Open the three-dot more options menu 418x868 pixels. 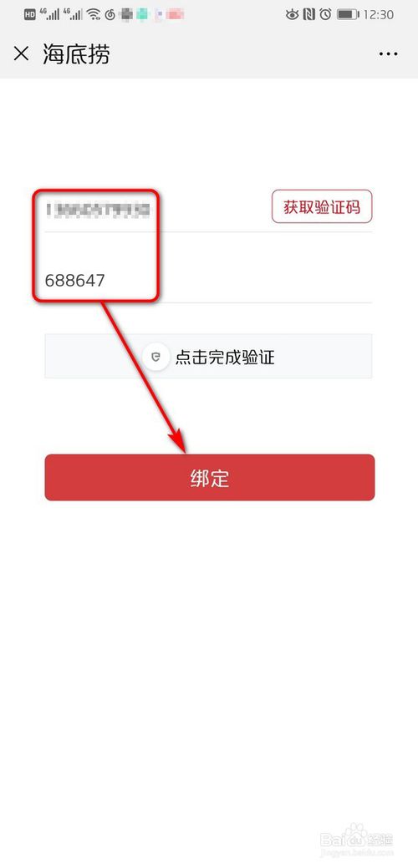pyautogui.click(x=388, y=53)
